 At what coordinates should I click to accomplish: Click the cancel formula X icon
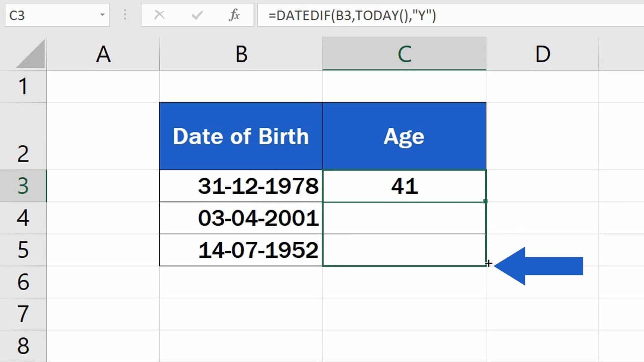(x=159, y=15)
